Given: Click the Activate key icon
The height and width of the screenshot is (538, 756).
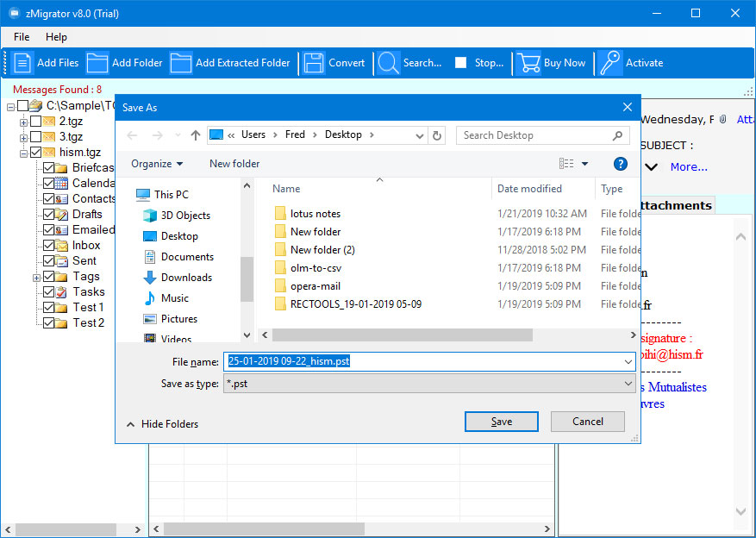Looking at the screenshot, I should click(x=610, y=63).
